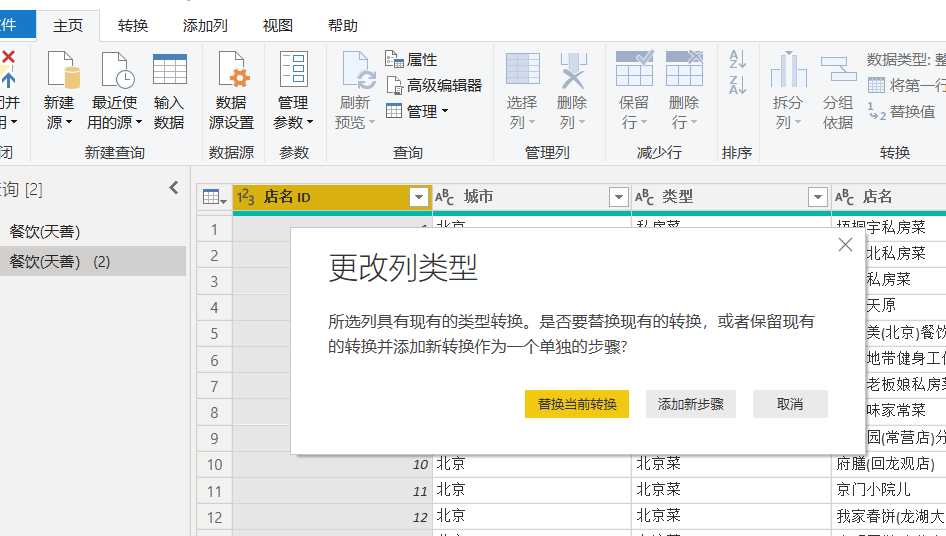
Task: Click 将第一行 use-first-row option
Action: click(907, 85)
